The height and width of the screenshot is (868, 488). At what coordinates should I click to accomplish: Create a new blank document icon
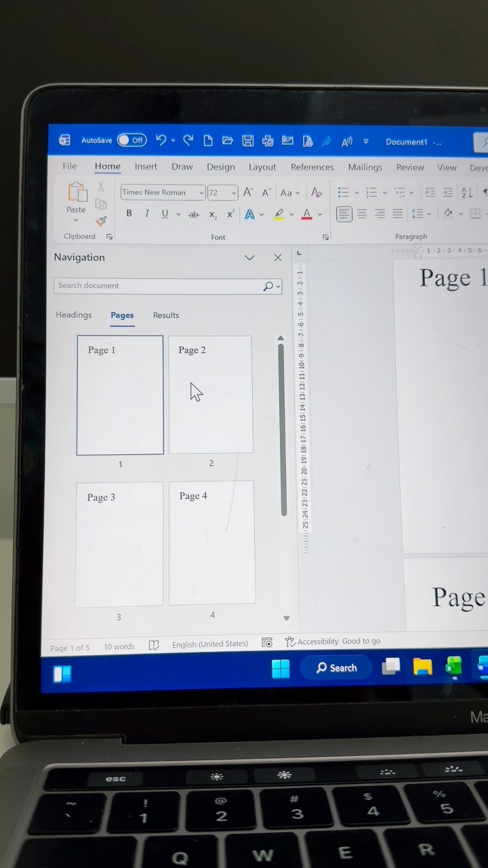[208, 141]
